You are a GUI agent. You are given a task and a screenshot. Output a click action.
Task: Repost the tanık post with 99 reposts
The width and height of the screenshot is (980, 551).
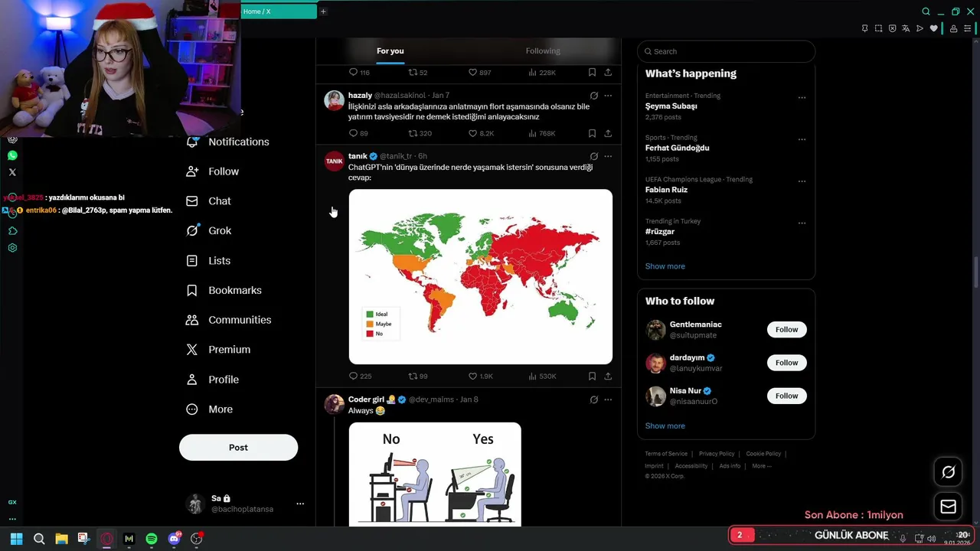click(418, 376)
